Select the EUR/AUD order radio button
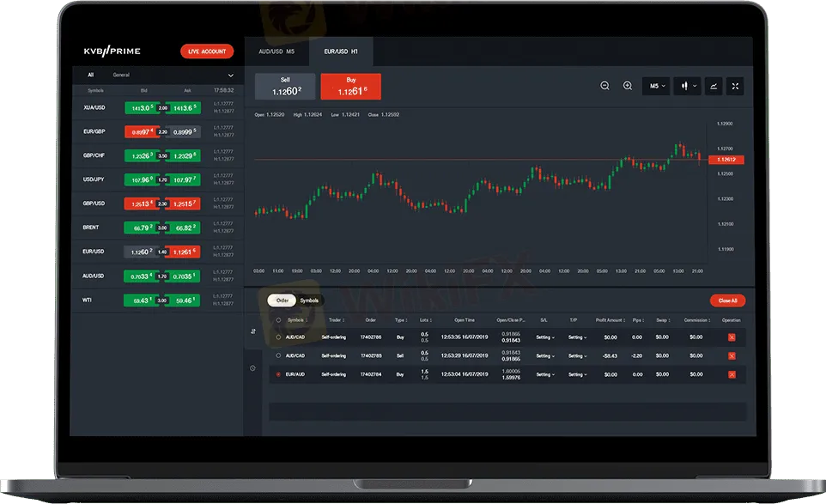The image size is (826, 504). [278, 374]
